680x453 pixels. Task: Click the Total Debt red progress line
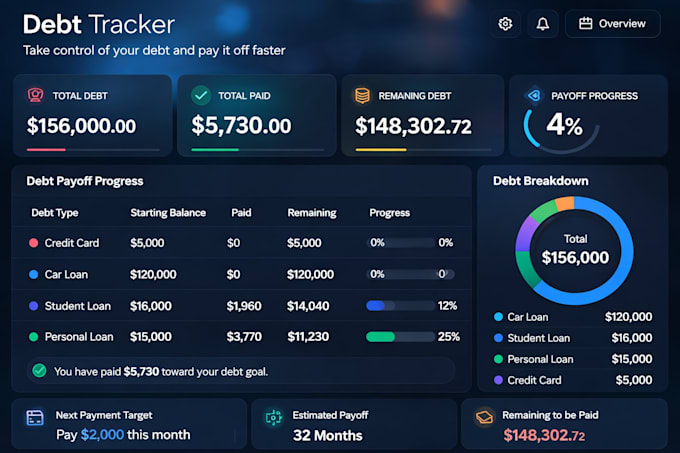pos(46,150)
